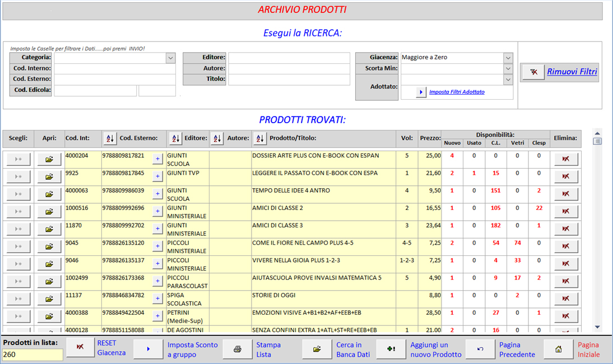This screenshot has width=613, height=364.
Task: Click the Imposta Sconto a gruppo arrow button
Action: pos(148,349)
